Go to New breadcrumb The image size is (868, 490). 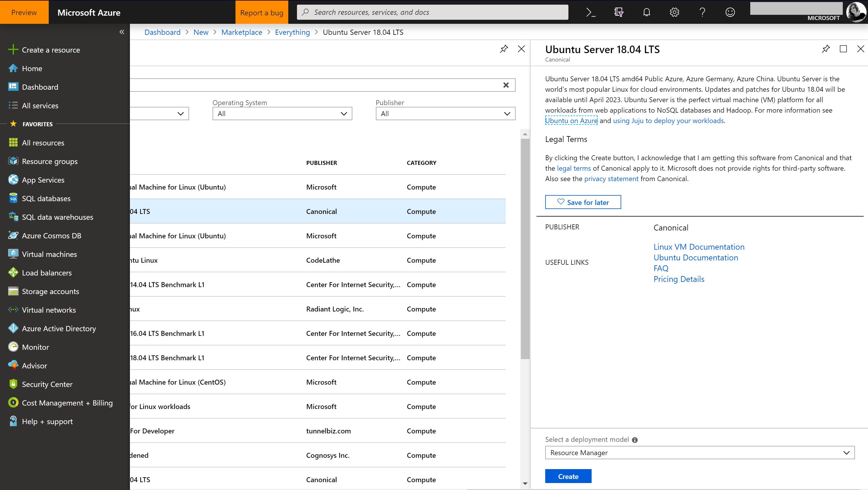pyautogui.click(x=201, y=32)
